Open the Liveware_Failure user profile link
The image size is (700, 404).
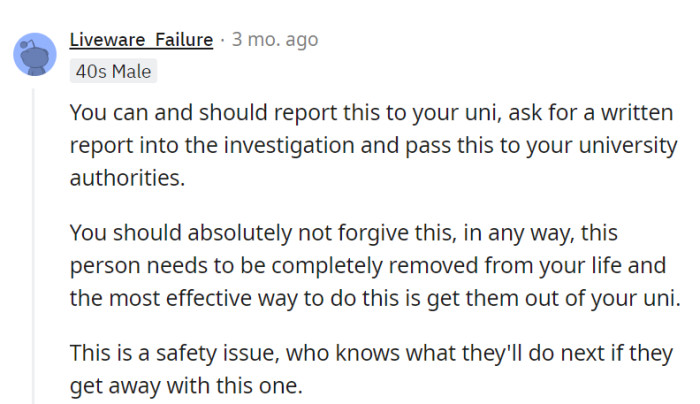(141, 40)
